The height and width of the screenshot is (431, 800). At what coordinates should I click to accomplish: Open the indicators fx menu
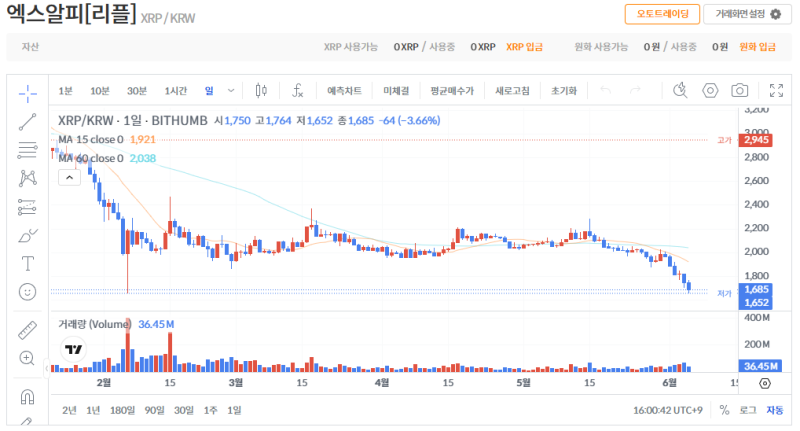(x=297, y=90)
